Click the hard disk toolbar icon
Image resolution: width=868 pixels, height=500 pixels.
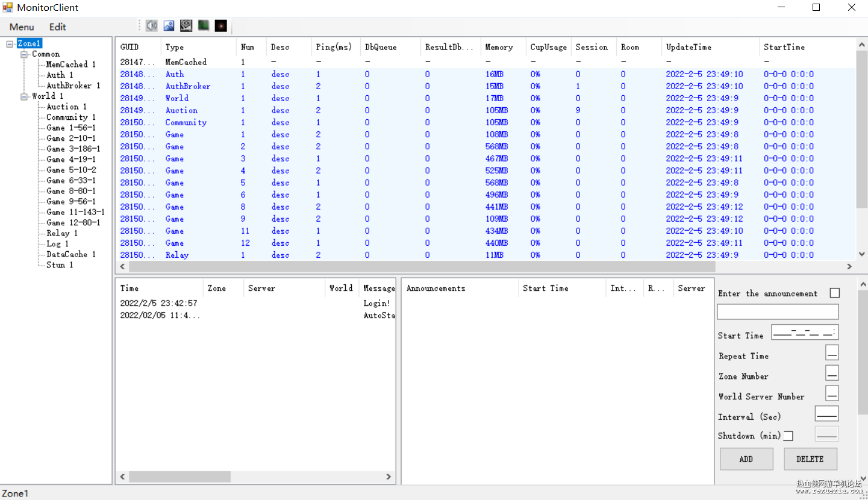(x=186, y=26)
